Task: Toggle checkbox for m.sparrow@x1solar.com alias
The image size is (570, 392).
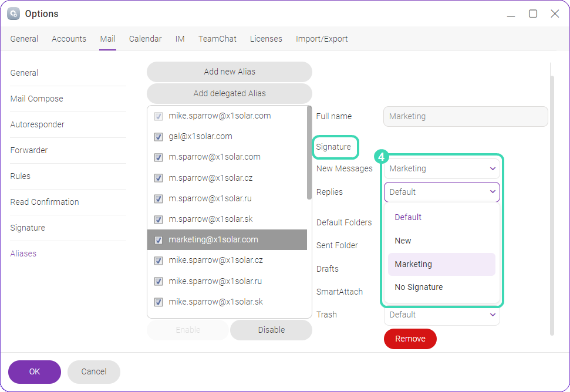Action: click(x=158, y=157)
